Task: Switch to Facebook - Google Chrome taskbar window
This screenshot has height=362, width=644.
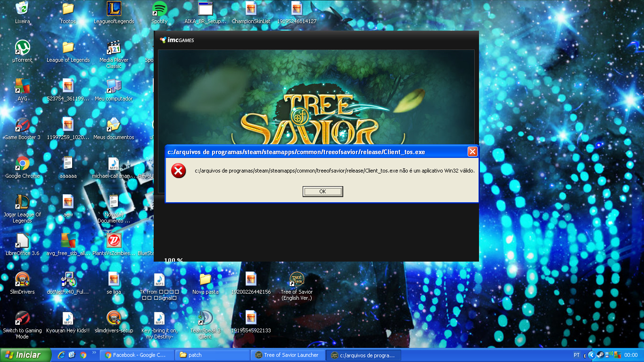Action: coord(137,355)
